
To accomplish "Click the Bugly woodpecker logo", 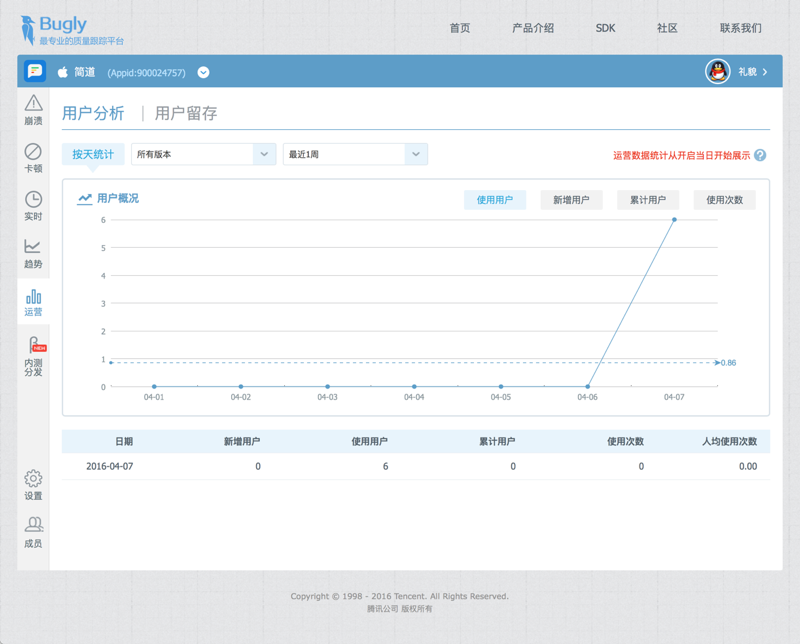I will (x=28, y=30).
